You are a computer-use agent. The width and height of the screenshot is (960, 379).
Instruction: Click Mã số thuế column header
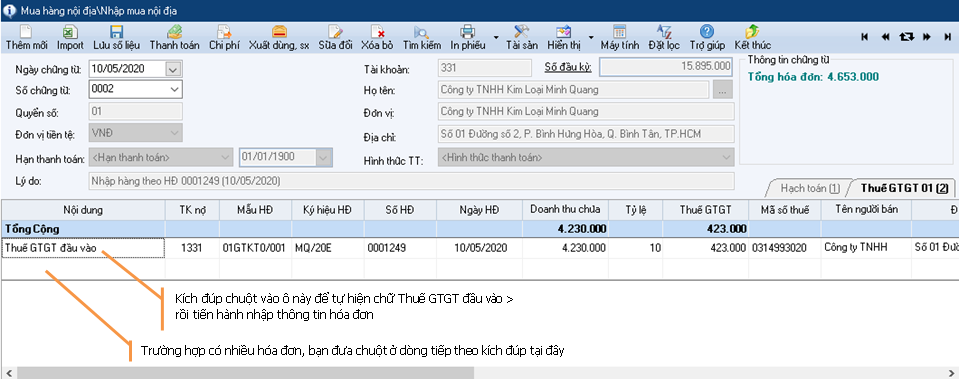[x=785, y=210]
